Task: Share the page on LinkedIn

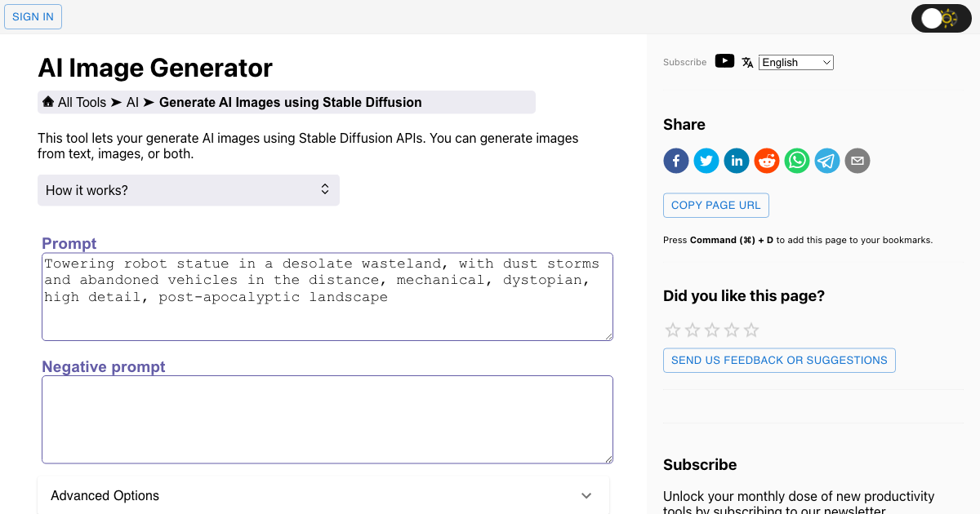Action: [736, 160]
